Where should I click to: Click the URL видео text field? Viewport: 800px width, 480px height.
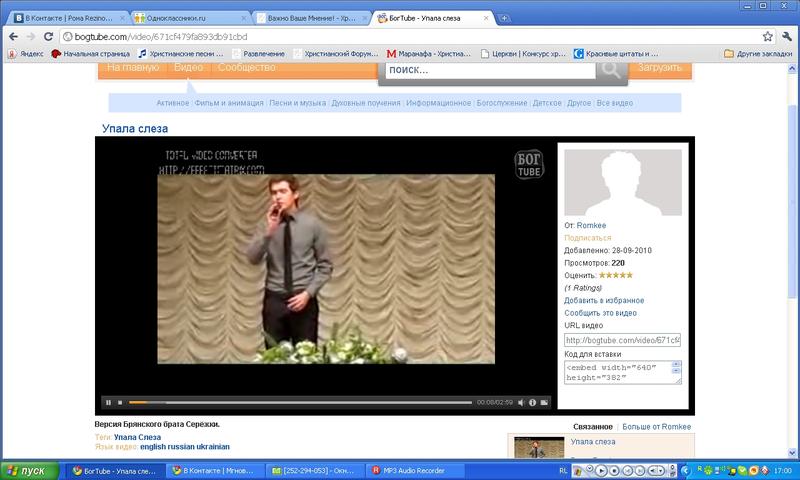click(622, 340)
